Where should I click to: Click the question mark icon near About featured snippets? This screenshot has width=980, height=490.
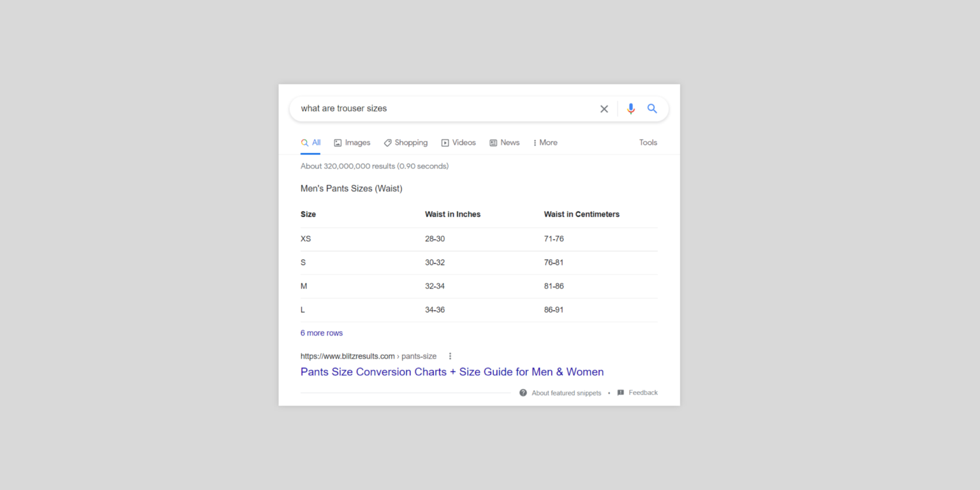523,392
